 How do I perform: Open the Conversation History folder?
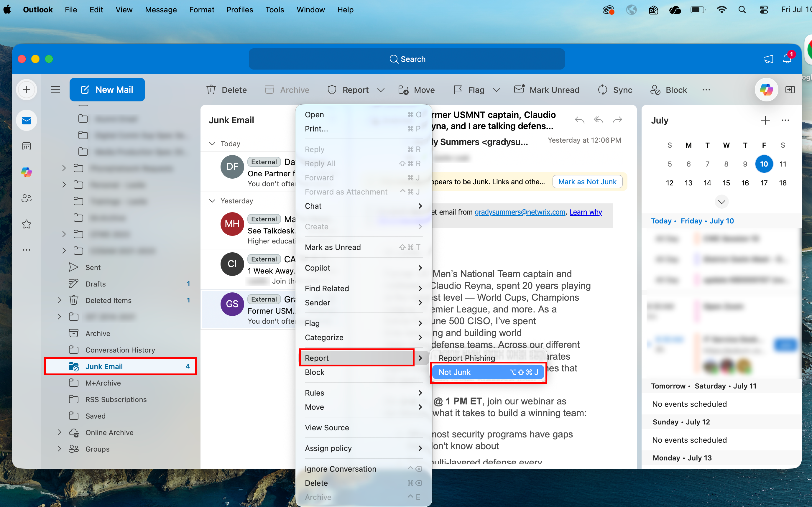pos(120,350)
